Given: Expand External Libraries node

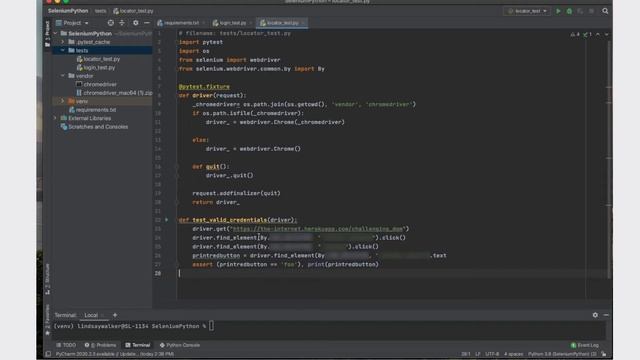Looking at the screenshot, I should [x=56, y=118].
